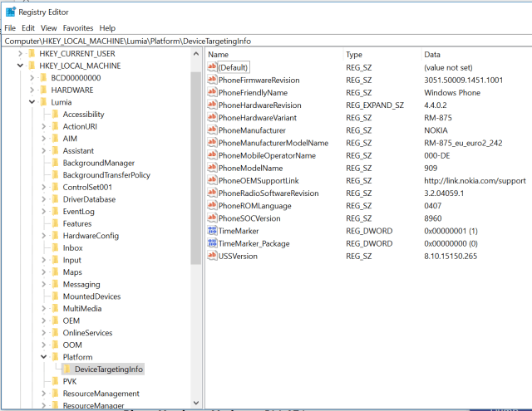Click the USSVersion string value icon
Image resolution: width=532 pixels, height=411 pixels.
(212, 256)
